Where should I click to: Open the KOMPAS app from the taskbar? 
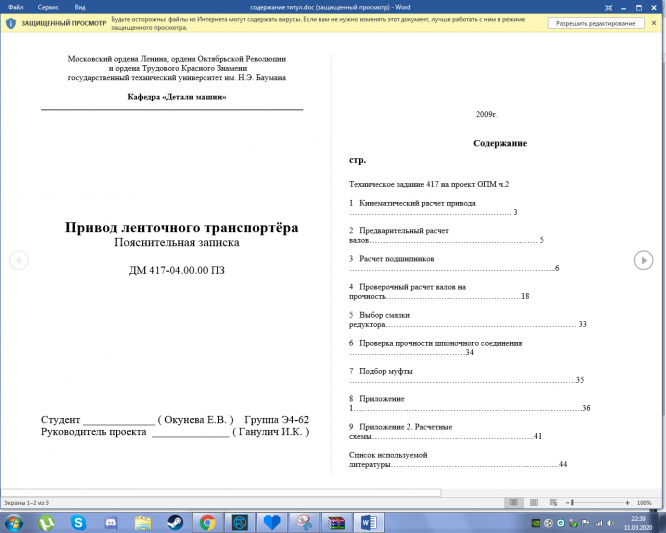coord(240,522)
